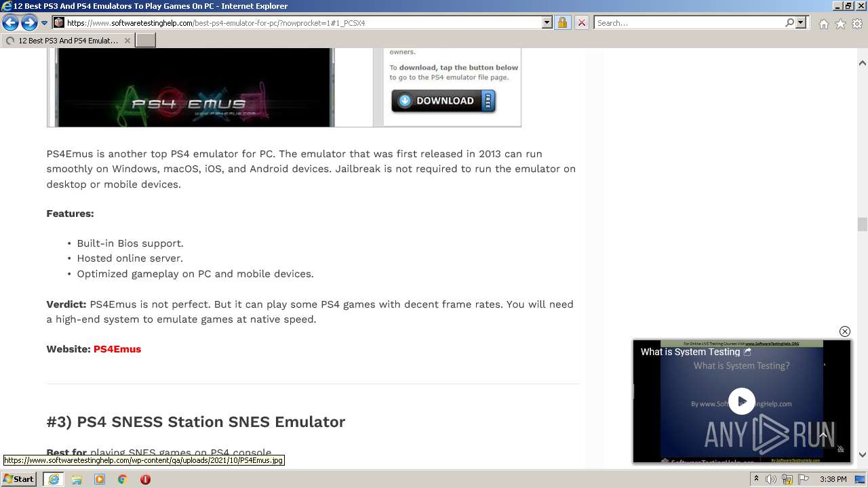Viewport: 868px width, 488px height.
Task: Open the volume speaker tray icon
Action: tap(771, 479)
